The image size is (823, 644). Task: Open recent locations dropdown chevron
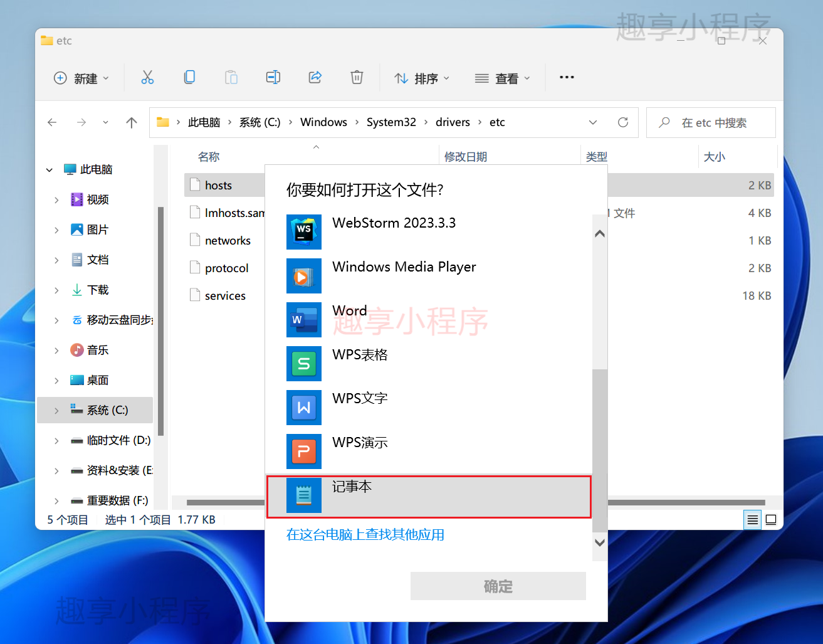pyautogui.click(x=105, y=122)
